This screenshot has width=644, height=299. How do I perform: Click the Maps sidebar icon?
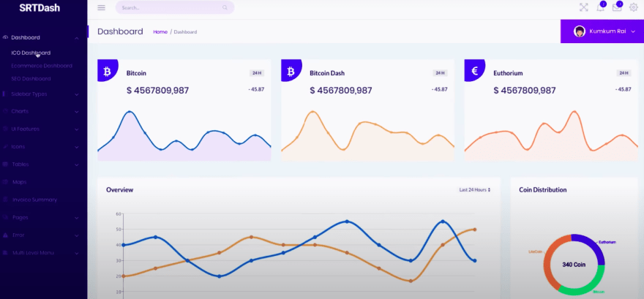click(x=5, y=182)
